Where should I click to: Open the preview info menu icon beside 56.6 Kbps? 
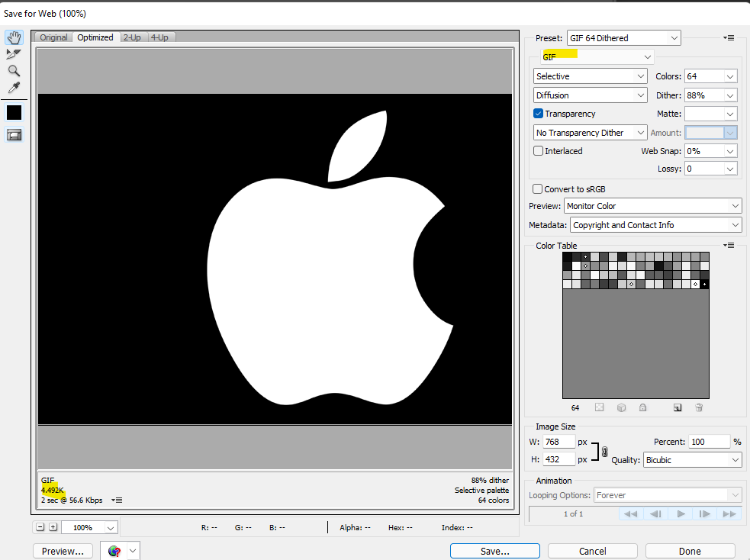(x=117, y=500)
